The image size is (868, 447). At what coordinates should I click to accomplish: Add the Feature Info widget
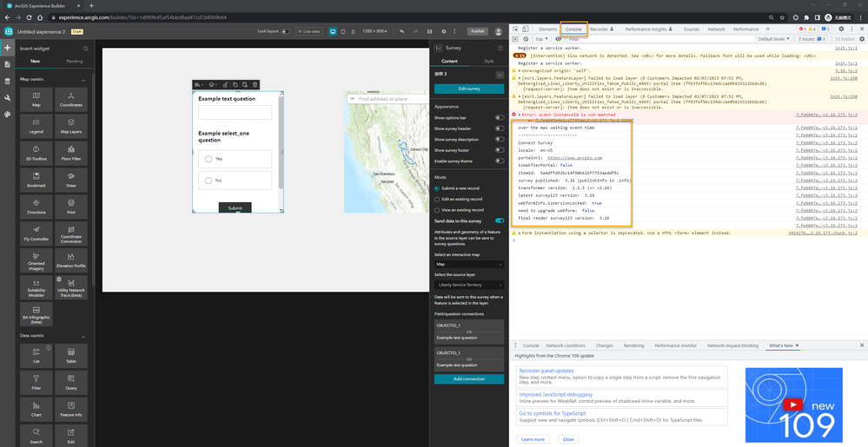tap(71, 410)
